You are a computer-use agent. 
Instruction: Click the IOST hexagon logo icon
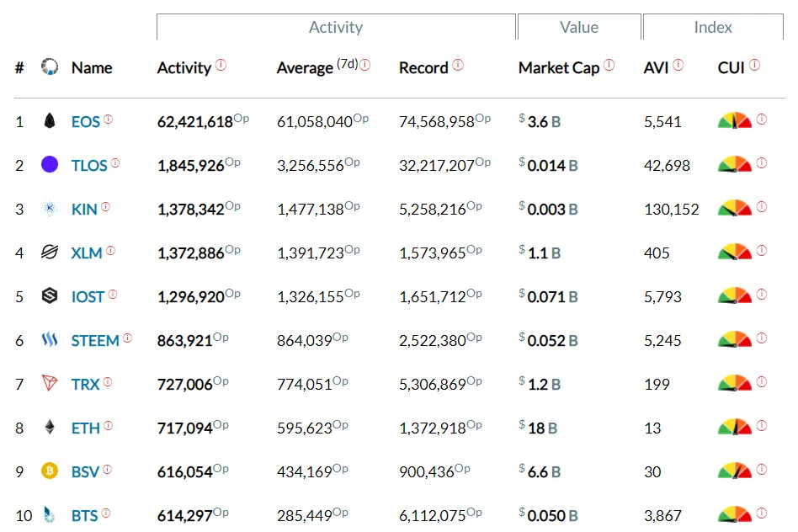point(50,295)
